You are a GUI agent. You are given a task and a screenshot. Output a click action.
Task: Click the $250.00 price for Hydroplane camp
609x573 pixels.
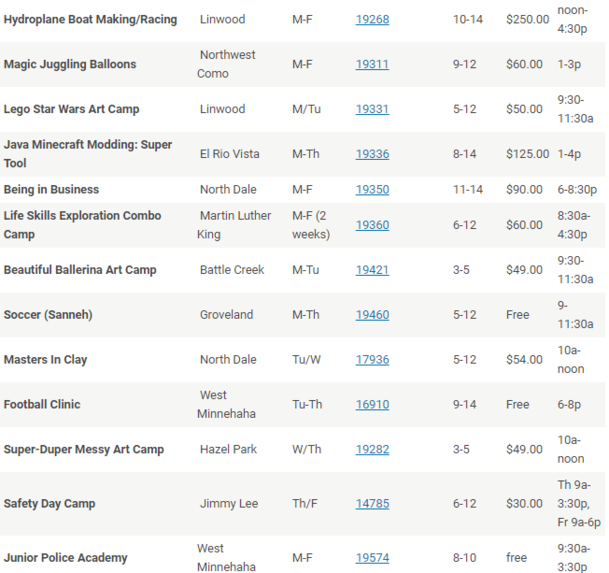tap(527, 19)
